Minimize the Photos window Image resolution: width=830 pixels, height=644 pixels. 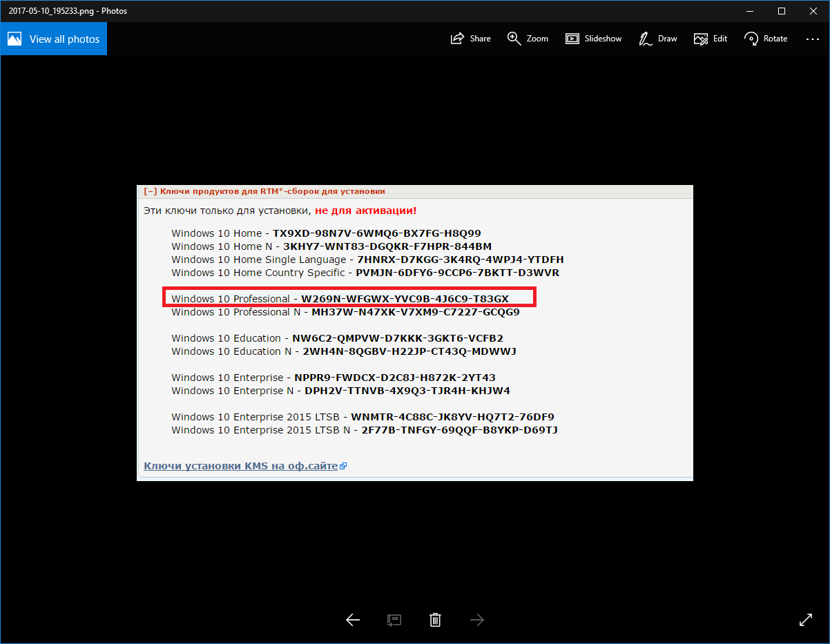[x=749, y=11]
